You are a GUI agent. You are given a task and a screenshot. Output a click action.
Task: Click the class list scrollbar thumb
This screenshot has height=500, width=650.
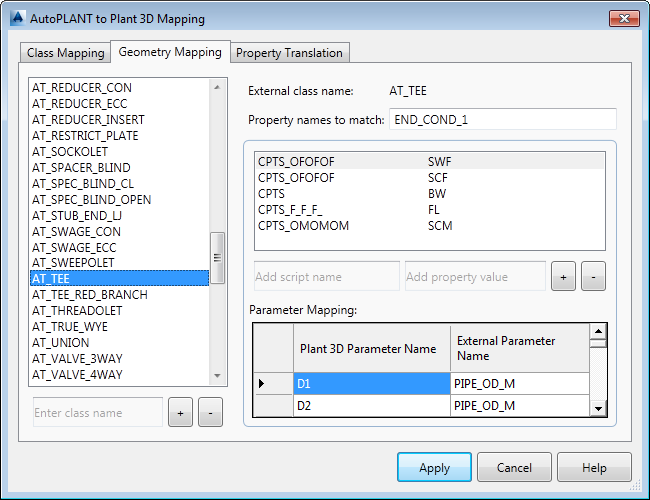(x=217, y=257)
